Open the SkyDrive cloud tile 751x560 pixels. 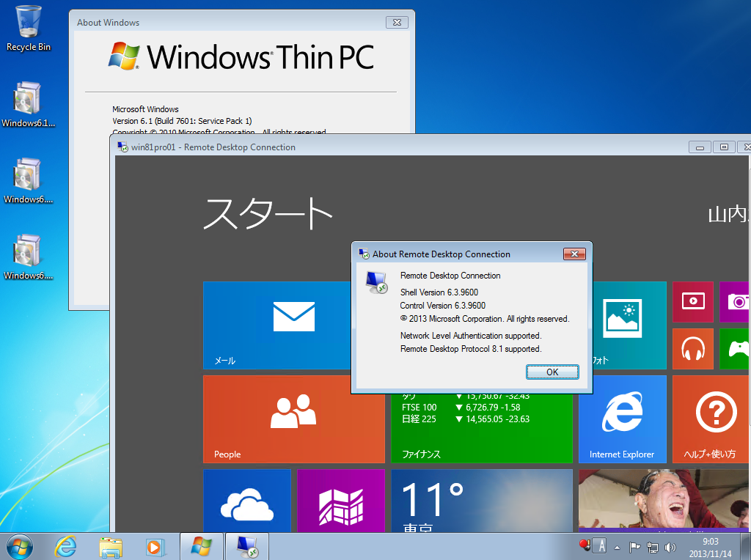click(246, 501)
